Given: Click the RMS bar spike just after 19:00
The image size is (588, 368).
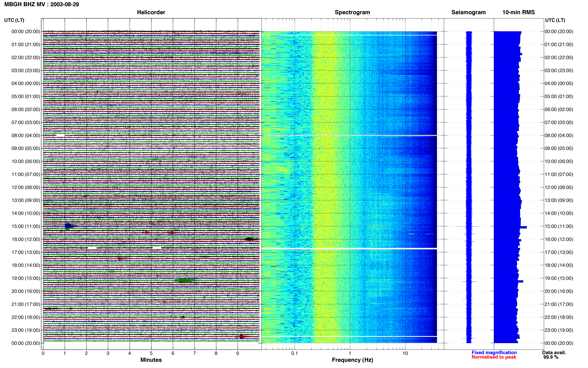Looking at the screenshot, I should click(x=508, y=281).
